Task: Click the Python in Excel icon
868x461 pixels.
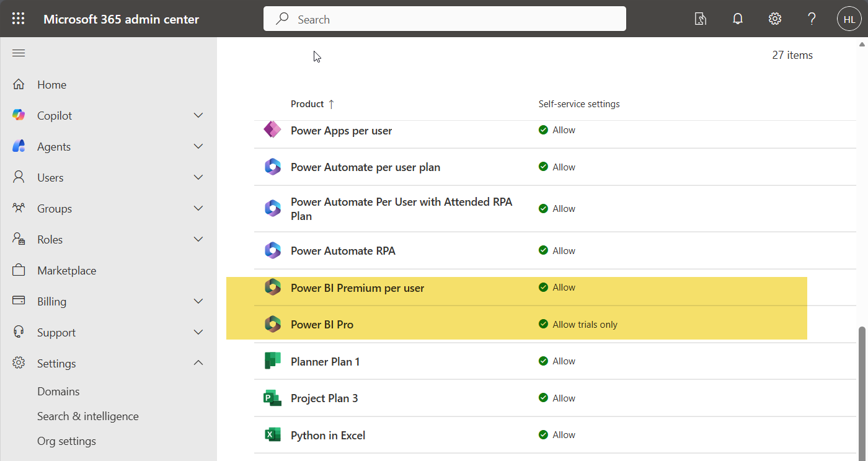Action: 272,435
